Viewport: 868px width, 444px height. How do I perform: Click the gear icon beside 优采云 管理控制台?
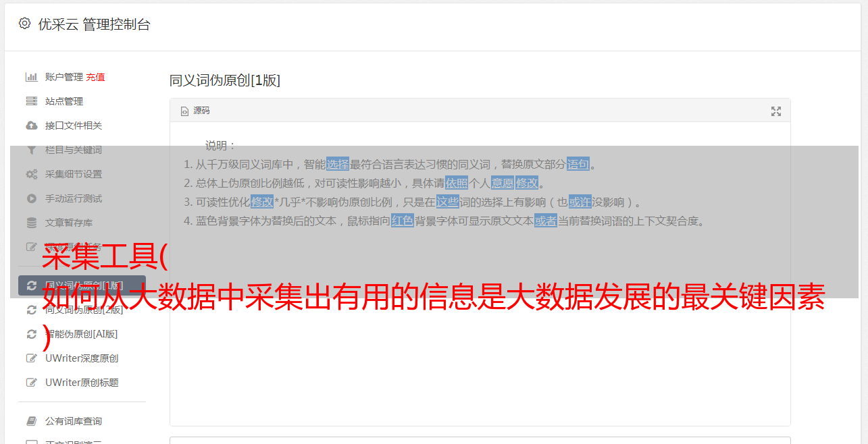[25, 24]
